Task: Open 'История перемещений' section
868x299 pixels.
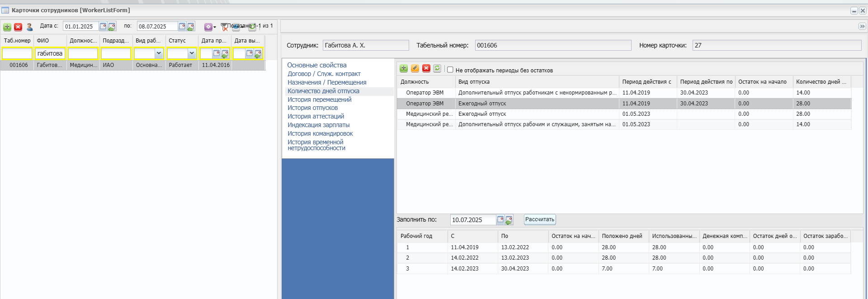Action: click(x=319, y=100)
